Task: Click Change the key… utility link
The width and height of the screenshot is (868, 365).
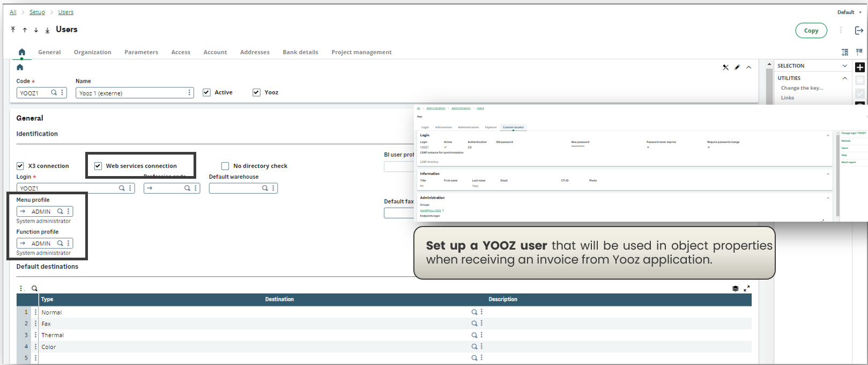Action: click(x=802, y=88)
